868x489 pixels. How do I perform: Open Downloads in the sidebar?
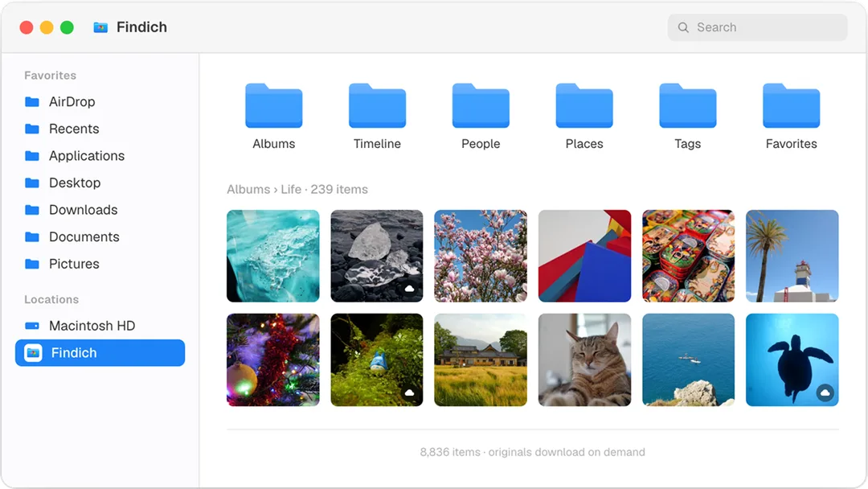100,210
